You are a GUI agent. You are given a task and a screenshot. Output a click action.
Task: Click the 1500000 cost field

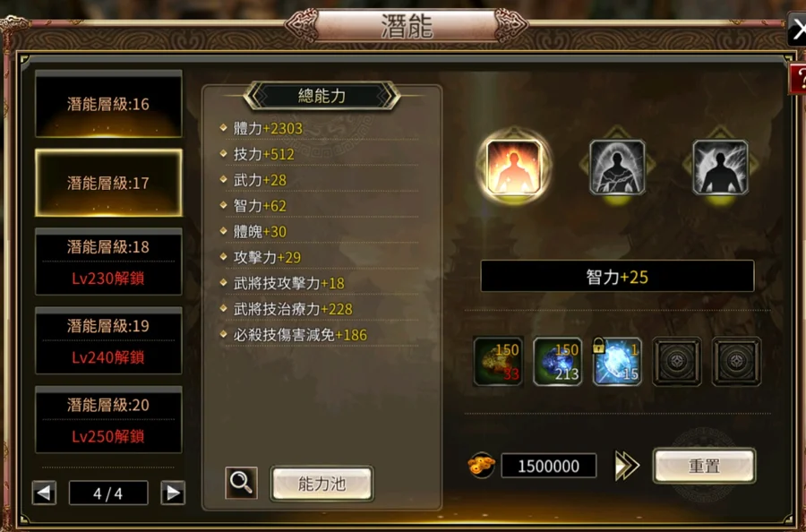tap(548, 466)
